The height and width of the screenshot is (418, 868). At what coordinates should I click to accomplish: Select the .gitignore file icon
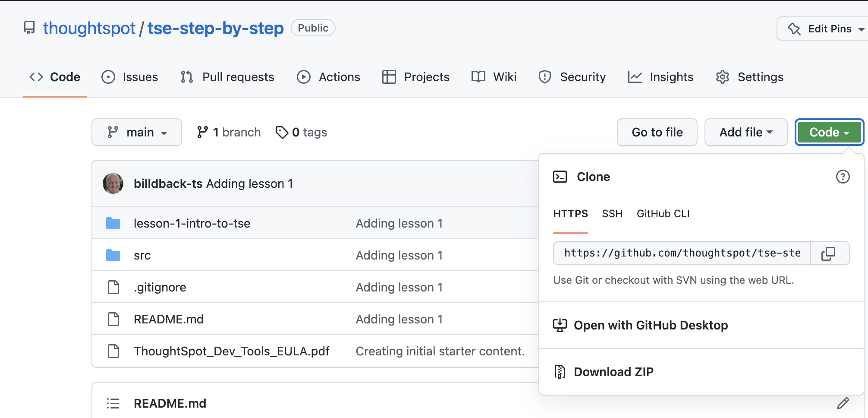click(113, 287)
